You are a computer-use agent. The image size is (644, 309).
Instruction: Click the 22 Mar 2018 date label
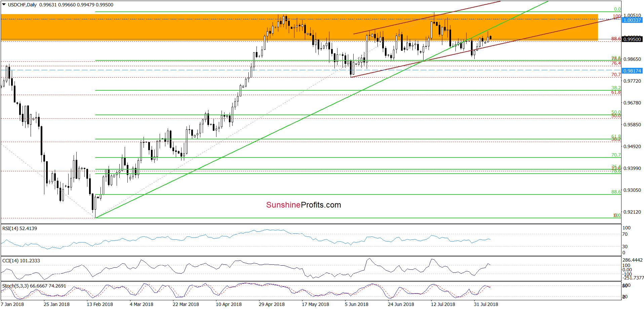pos(186,304)
